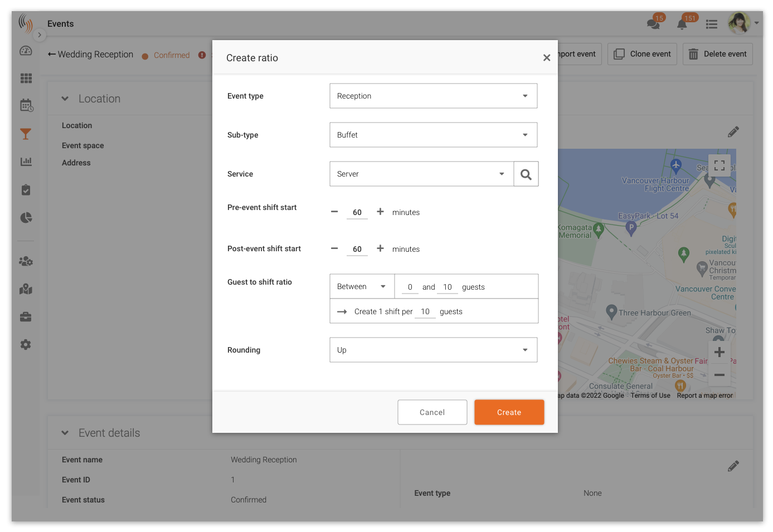
Task: Click the Cancel button
Action: [432, 412]
